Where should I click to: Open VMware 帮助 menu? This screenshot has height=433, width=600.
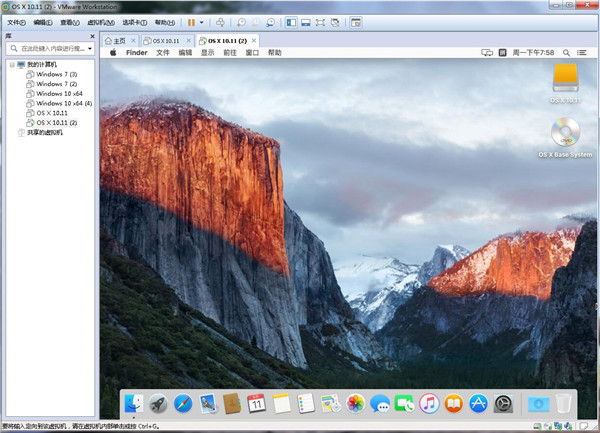click(165, 23)
